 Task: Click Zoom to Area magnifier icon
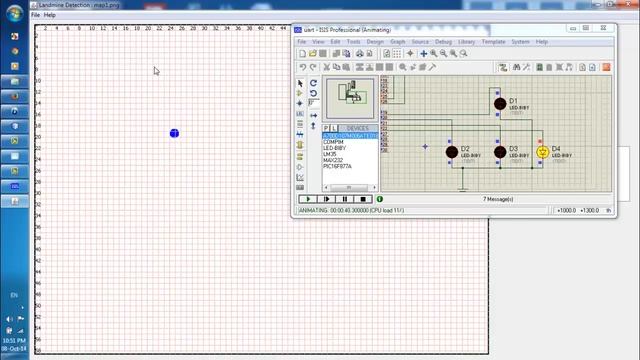pyautogui.click(x=463, y=53)
